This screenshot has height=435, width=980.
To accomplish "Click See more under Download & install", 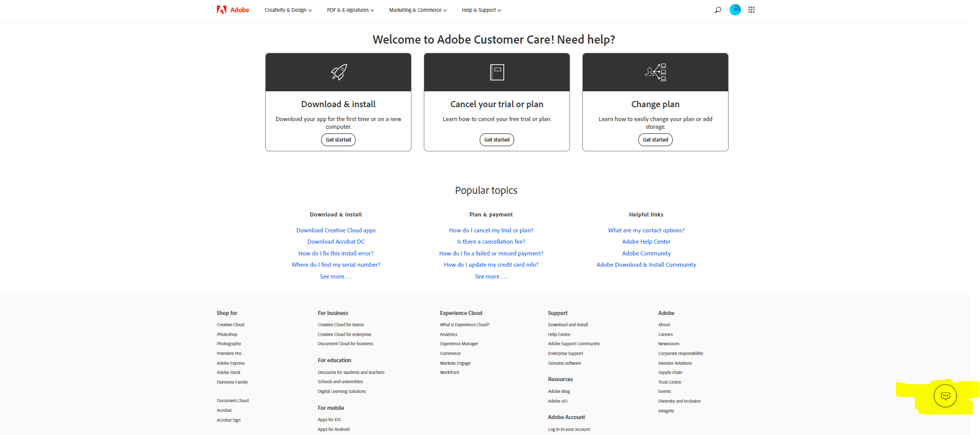I will point(336,276).
